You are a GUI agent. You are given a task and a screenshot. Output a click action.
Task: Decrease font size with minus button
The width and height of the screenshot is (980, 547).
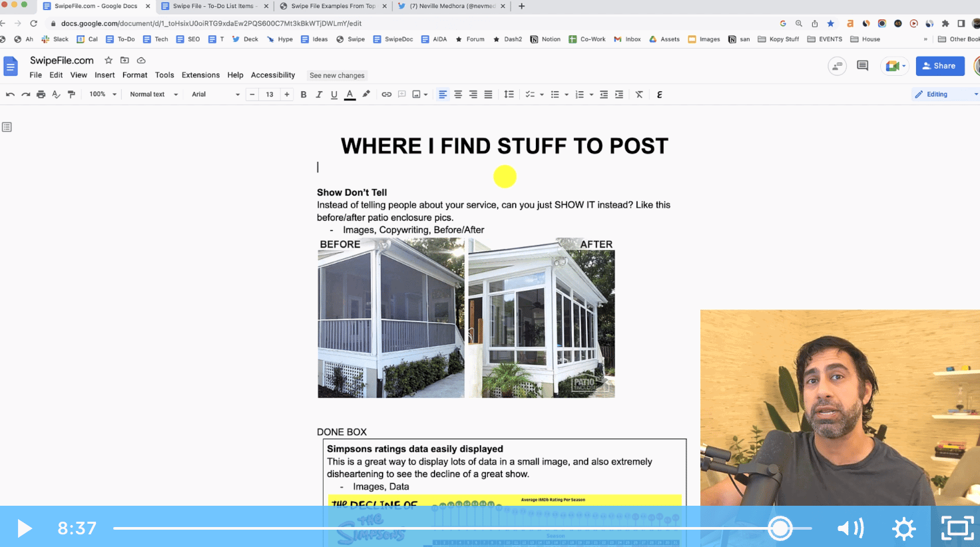[252, 94]
